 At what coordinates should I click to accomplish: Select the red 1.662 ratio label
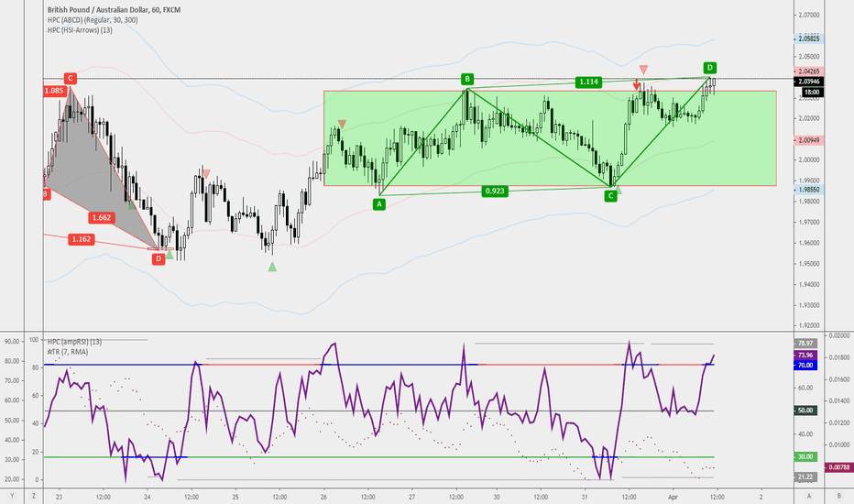coord(102,217)
